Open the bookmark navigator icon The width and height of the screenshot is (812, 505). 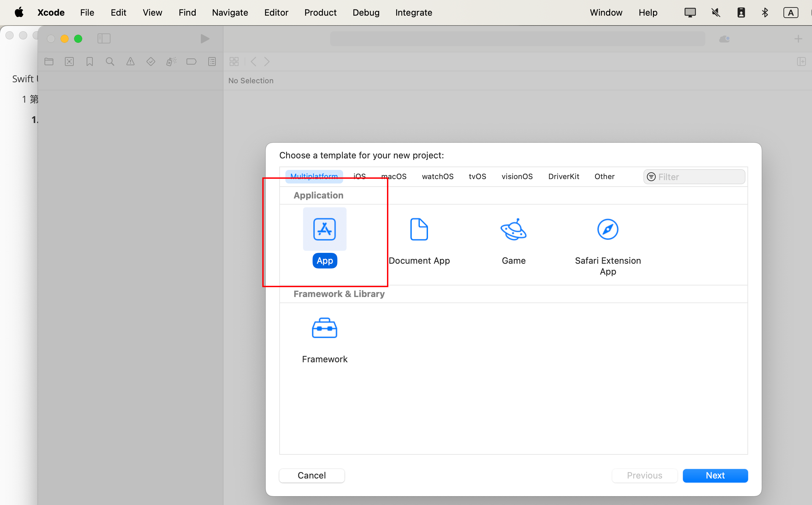click(90, 62)
